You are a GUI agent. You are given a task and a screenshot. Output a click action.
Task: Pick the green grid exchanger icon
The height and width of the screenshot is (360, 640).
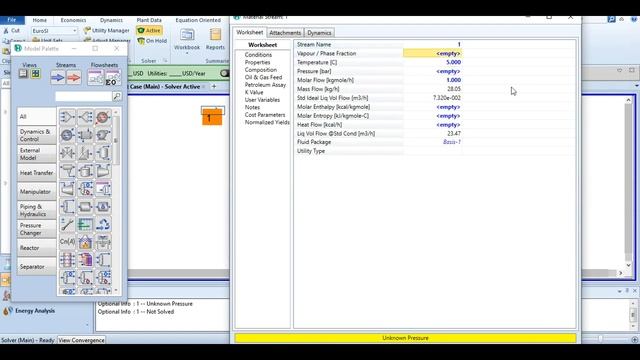85,224
